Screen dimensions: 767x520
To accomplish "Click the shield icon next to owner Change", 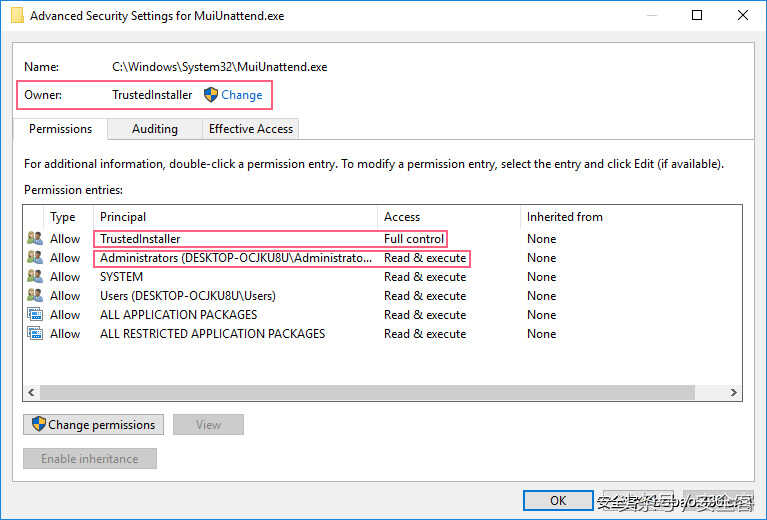I will tap(210, 95).
